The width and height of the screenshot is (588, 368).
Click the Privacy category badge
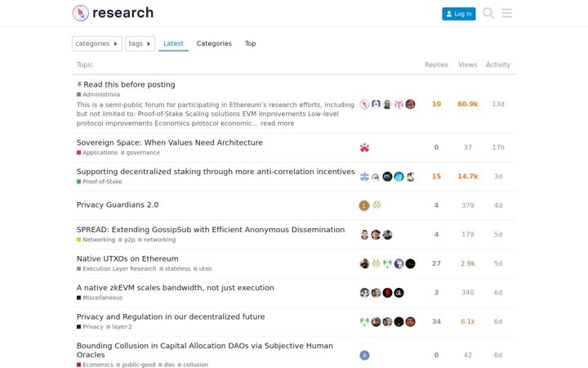pos(90,326)
